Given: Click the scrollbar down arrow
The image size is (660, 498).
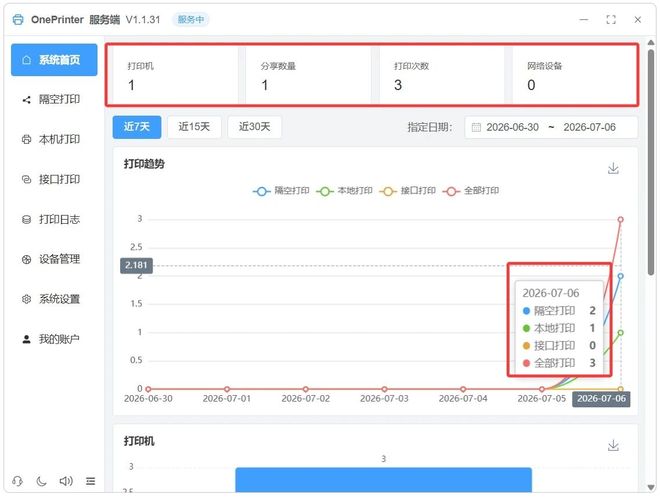Looking at the screenshot, I should pos(651,487).
